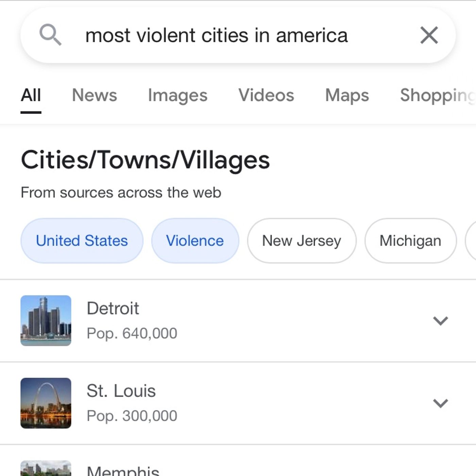Go to the Videos tab

(x=266, y=95)
